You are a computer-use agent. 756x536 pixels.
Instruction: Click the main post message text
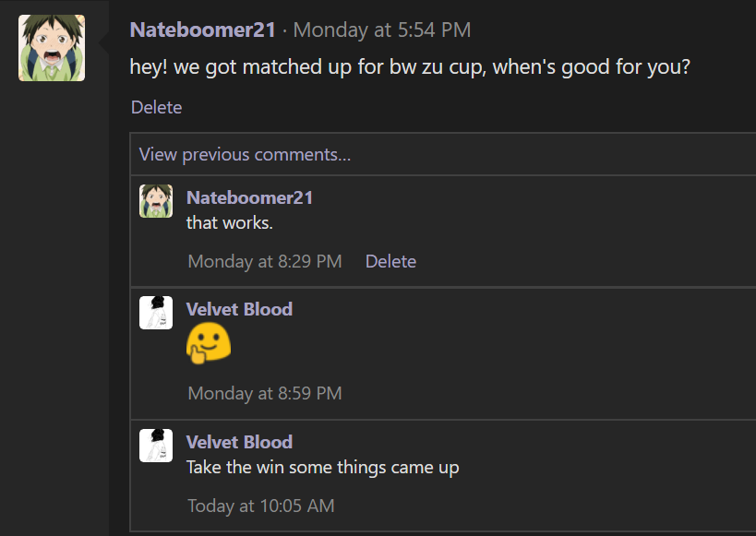tap(410, 67)
